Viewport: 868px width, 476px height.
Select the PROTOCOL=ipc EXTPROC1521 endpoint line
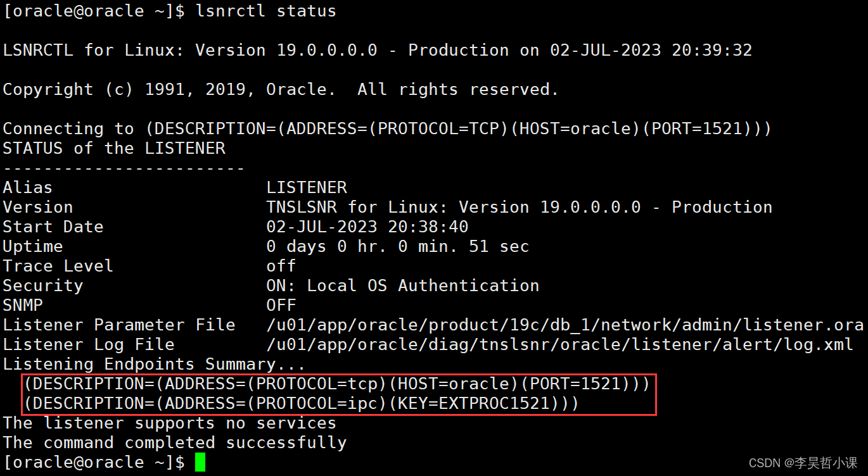[302, 404]
